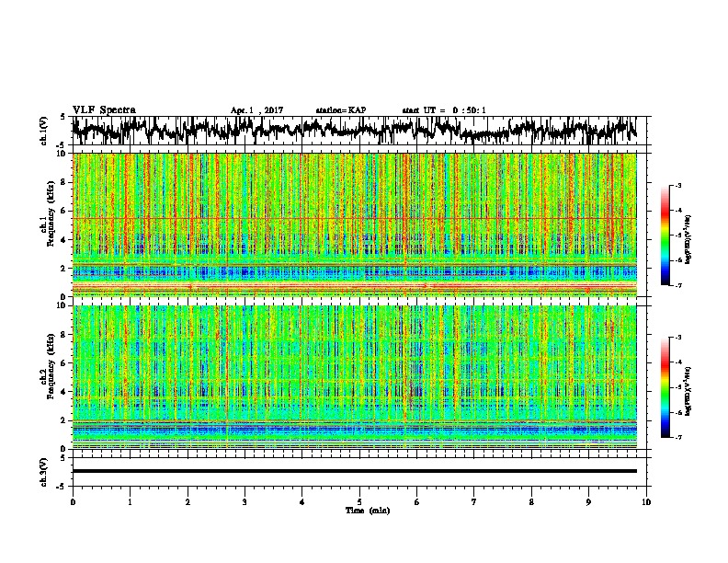Click the "2" tick on ch.2 frequency axis
Screen dimensions: 728x563
click(64, 420)
